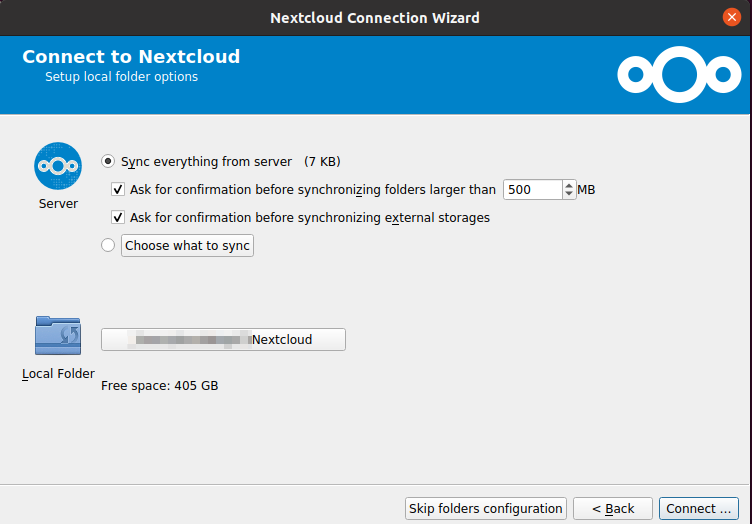
Task: Click the Connect to Nextcloud heading
Action: click(131, 57)
